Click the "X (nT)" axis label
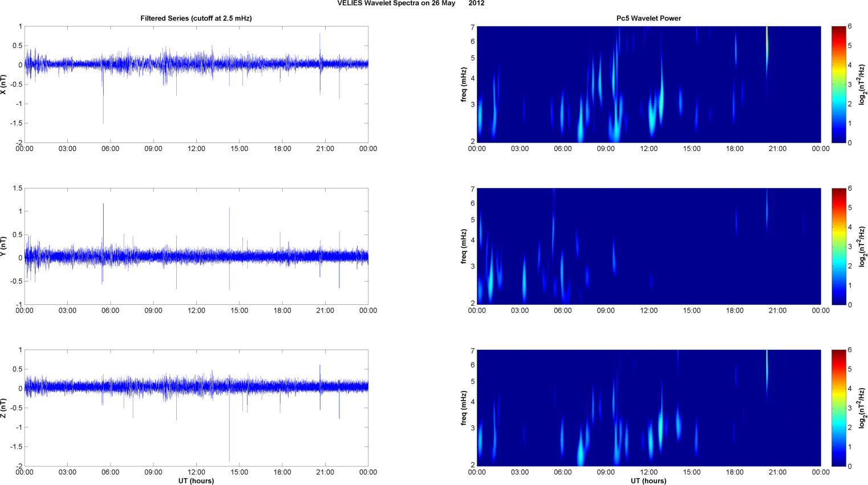 pyautogui.click(x=4, y=84)
